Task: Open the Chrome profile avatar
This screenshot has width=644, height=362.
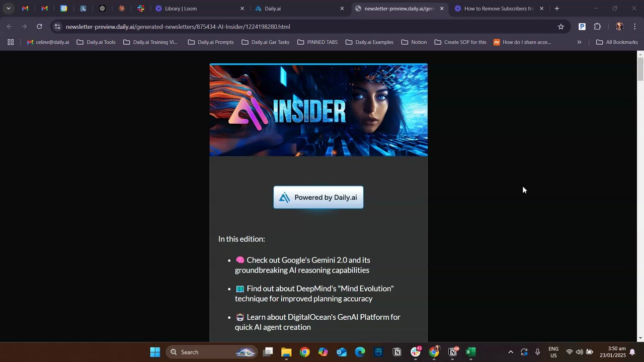Action: click(619, 27)
